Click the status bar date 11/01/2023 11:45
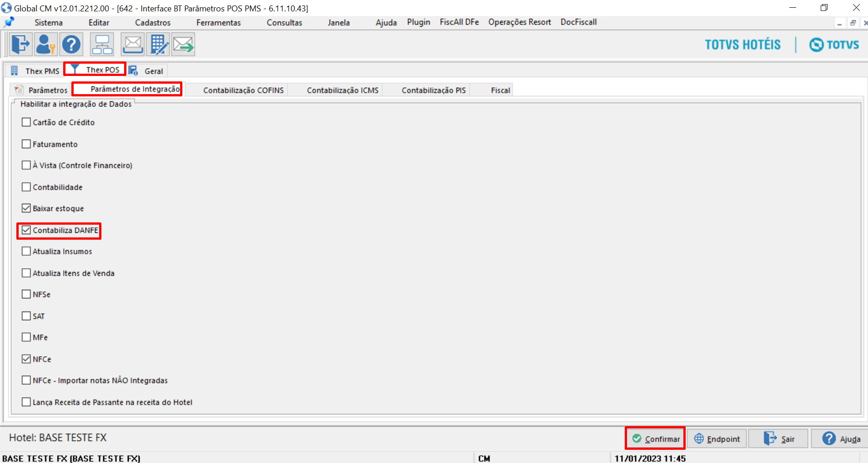Viewport: 868px width, 463px height. tap(650, 458)
